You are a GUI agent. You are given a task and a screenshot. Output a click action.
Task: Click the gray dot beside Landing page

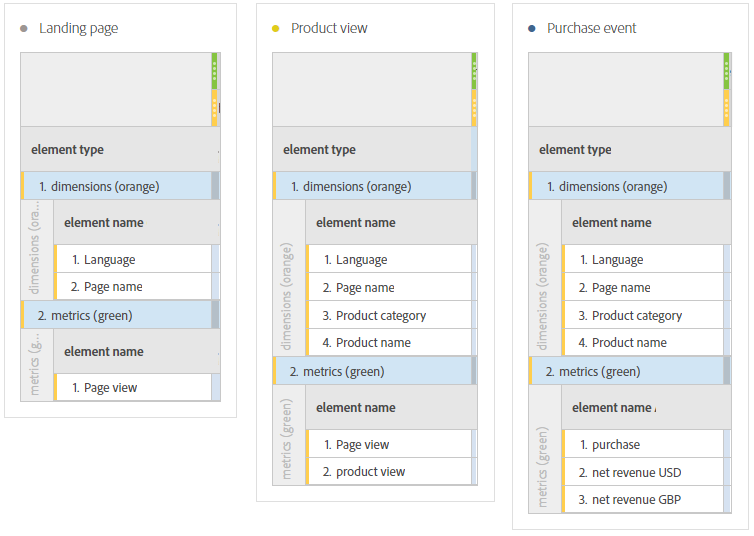[x=24, y=29]
